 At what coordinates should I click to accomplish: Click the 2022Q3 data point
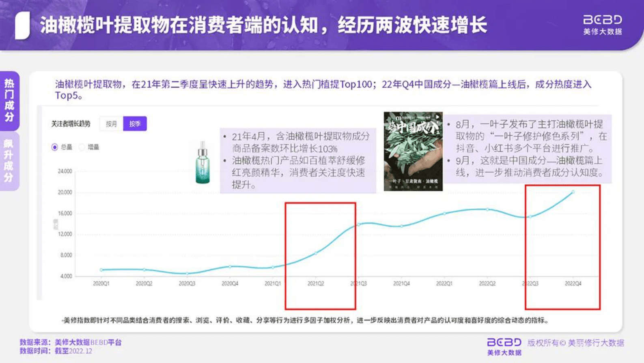coord(530,217)
